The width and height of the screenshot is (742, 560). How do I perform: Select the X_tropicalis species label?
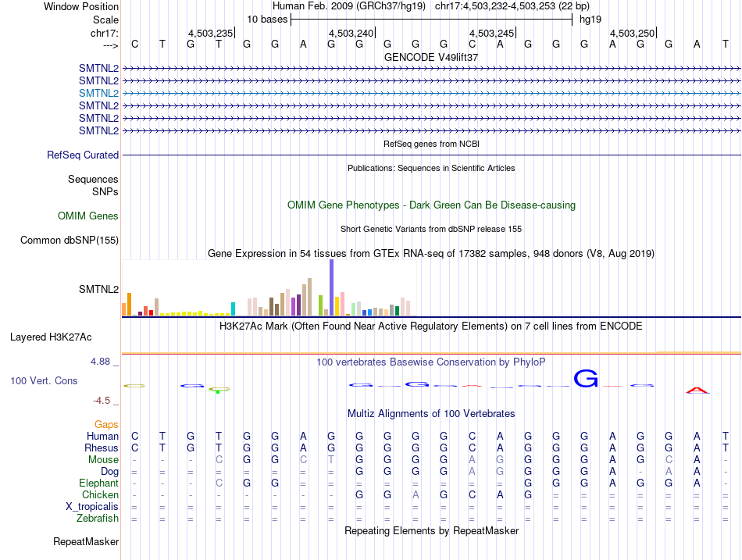pos(92,507)
